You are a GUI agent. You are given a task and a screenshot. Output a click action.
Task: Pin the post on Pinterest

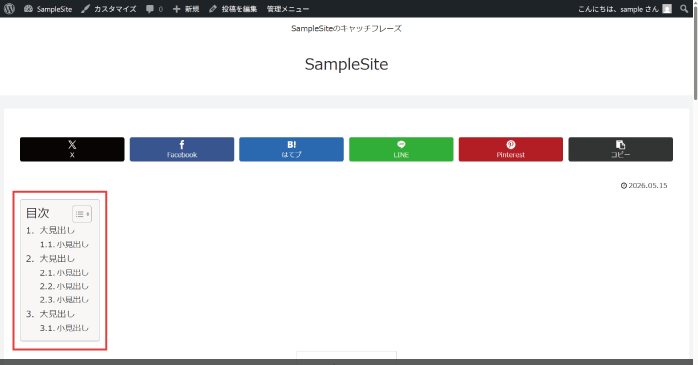(511, 149)
